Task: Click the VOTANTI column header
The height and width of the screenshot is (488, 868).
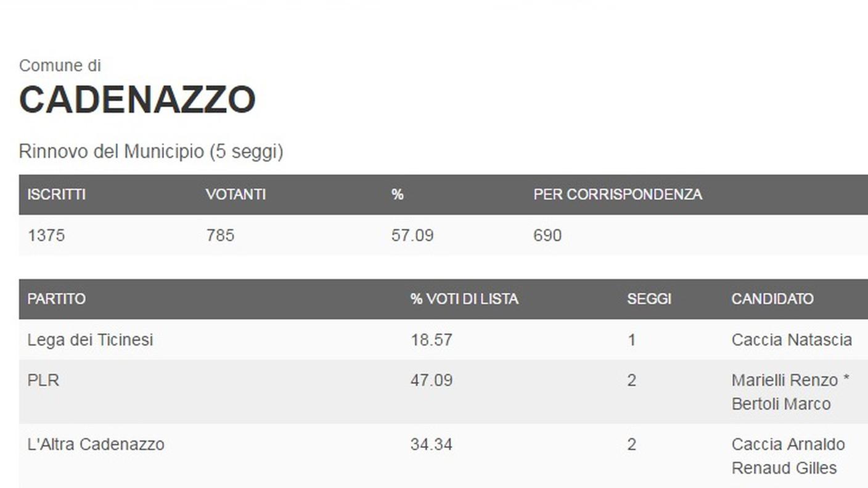Action: pos(236,195)
